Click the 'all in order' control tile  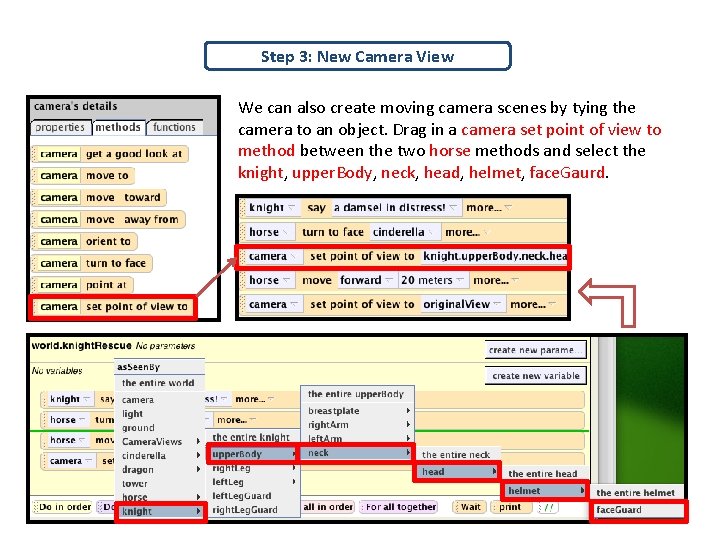pyautogui.click(x=328, y=507)
